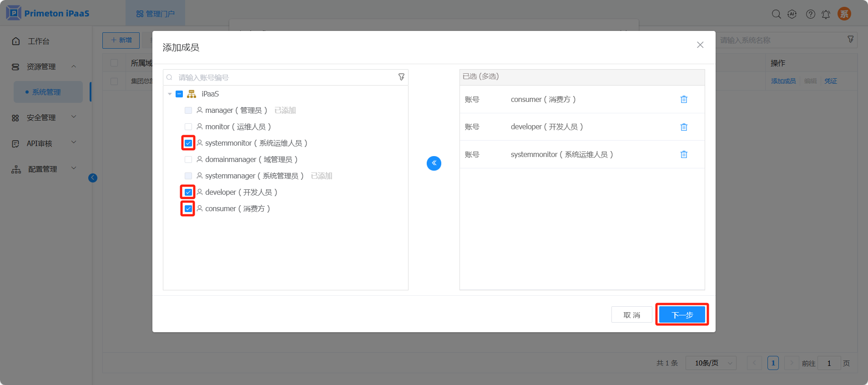Close the 添加成员 dialog
This screenshot has height=385, width=868.
tap(700, 45)
